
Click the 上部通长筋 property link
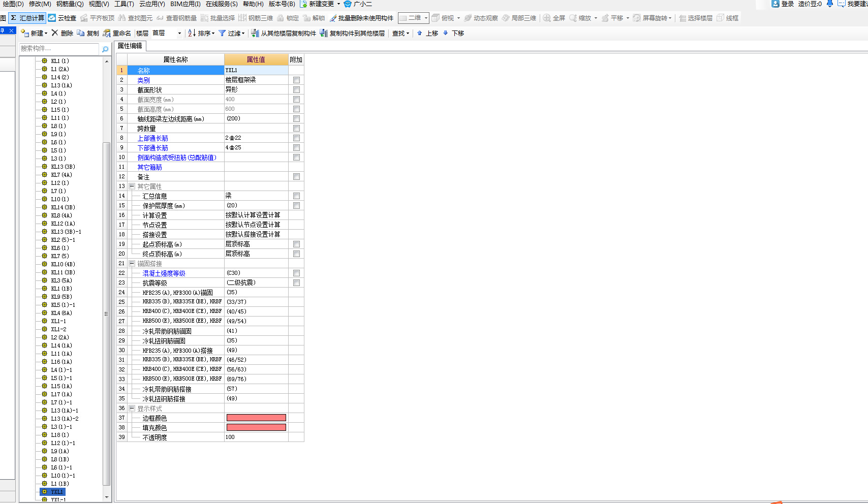coord(152,138)
